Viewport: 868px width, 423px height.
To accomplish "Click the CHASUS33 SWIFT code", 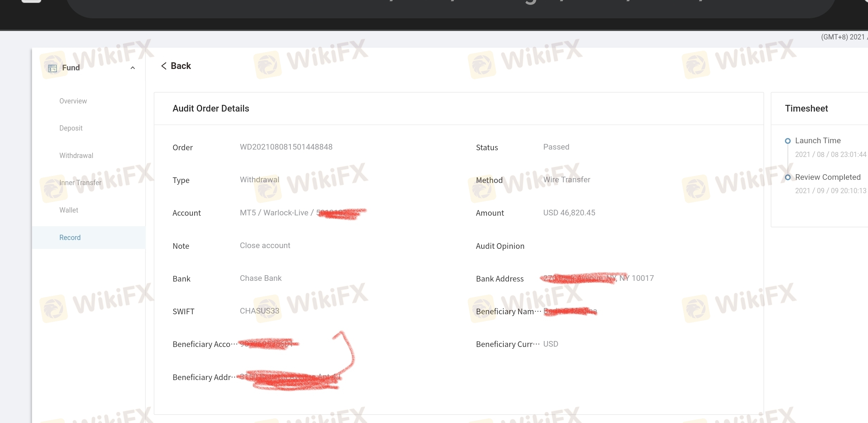I will point(259,311).
